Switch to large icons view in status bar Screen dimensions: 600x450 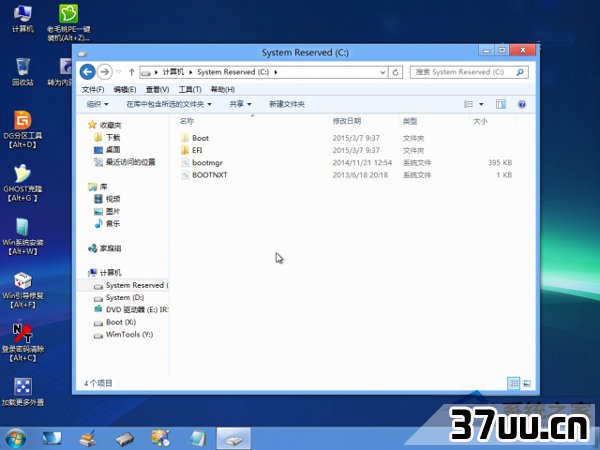pos(527,383)
